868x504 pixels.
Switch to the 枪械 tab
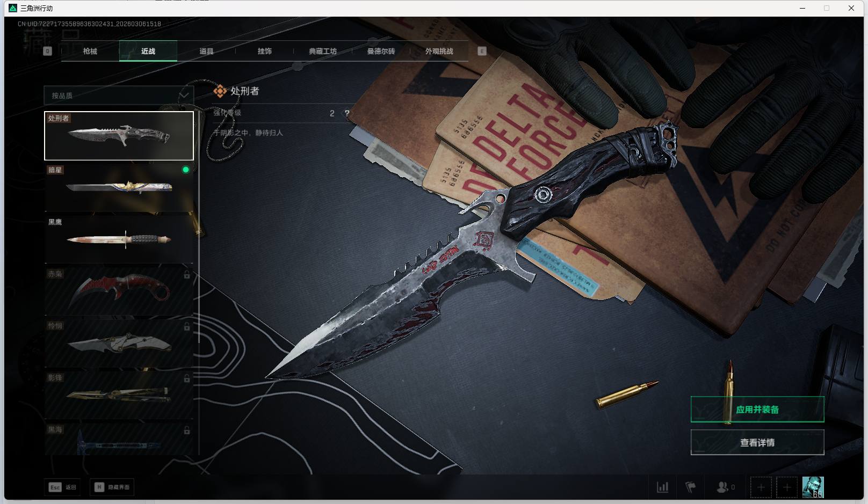click(x=90, y=51)
